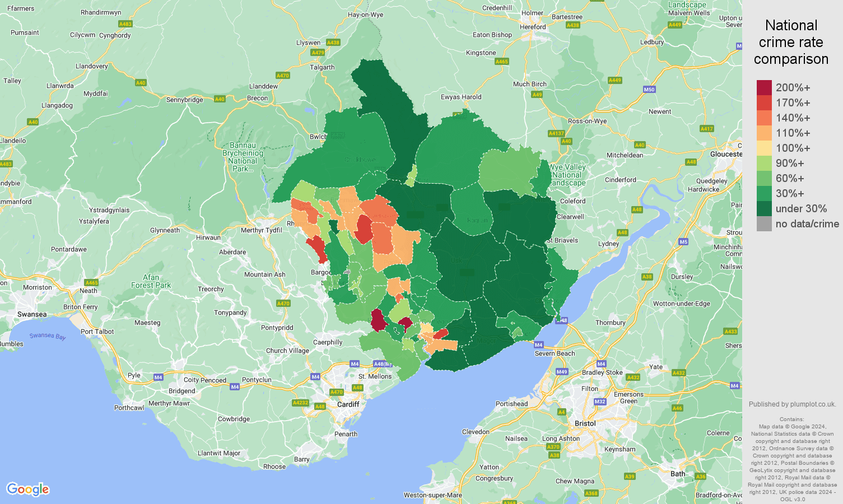The image size is (843, 504).
Task: Click the A470 road shield near Brecon
Action: (283, 76)
